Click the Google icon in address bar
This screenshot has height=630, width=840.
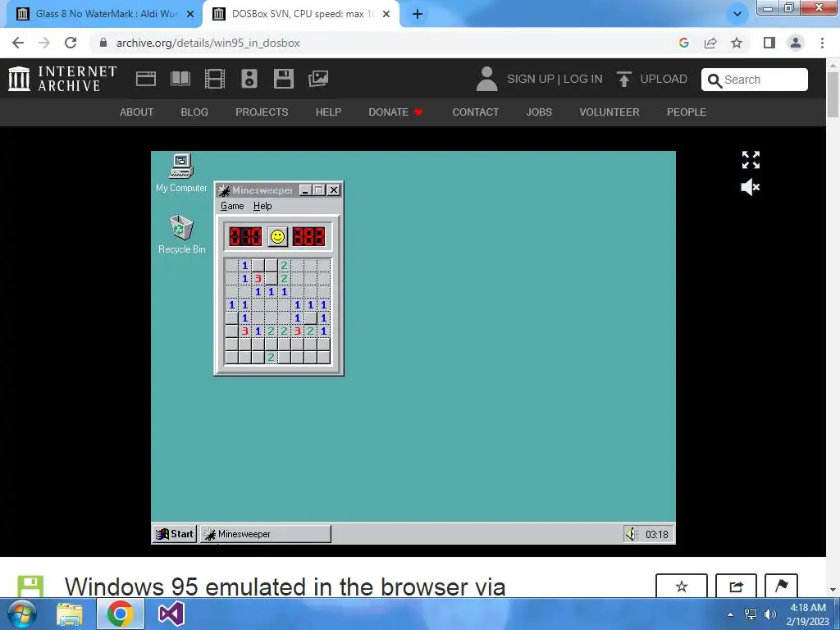point(683,43)
